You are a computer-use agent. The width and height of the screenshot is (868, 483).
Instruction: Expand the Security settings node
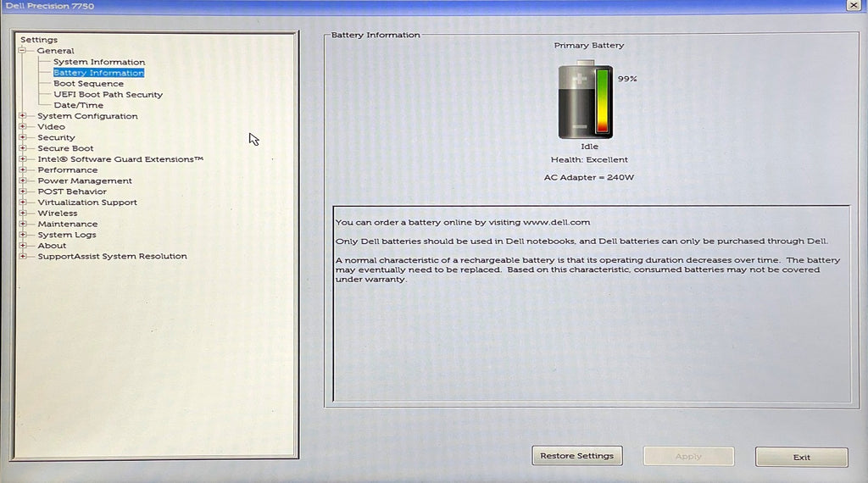(23, 137)
